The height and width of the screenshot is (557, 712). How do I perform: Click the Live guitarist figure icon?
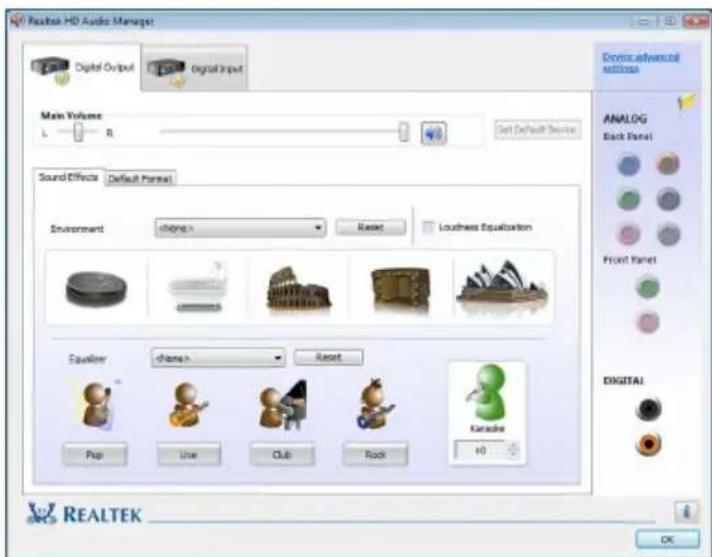[x=187, y=405]
